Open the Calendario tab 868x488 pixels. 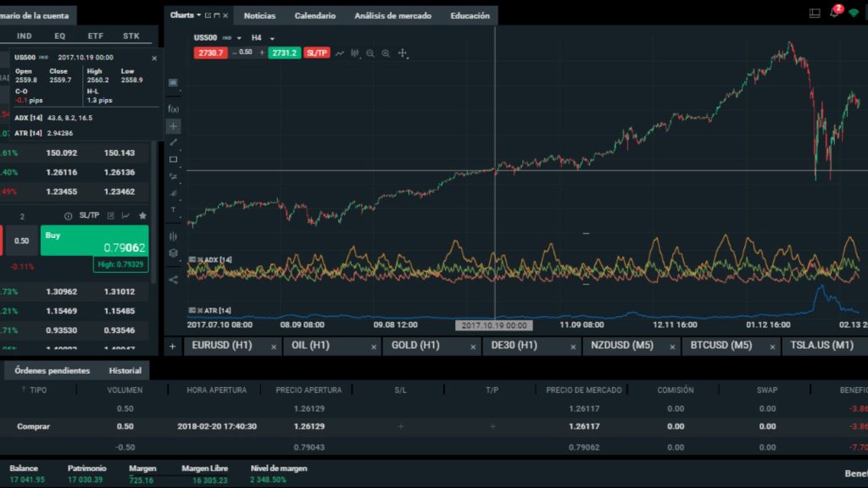315,15
